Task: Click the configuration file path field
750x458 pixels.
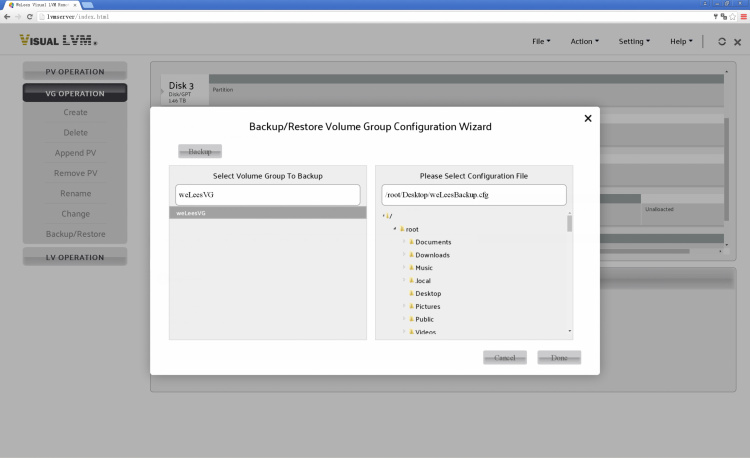Action: click(473, 194)
